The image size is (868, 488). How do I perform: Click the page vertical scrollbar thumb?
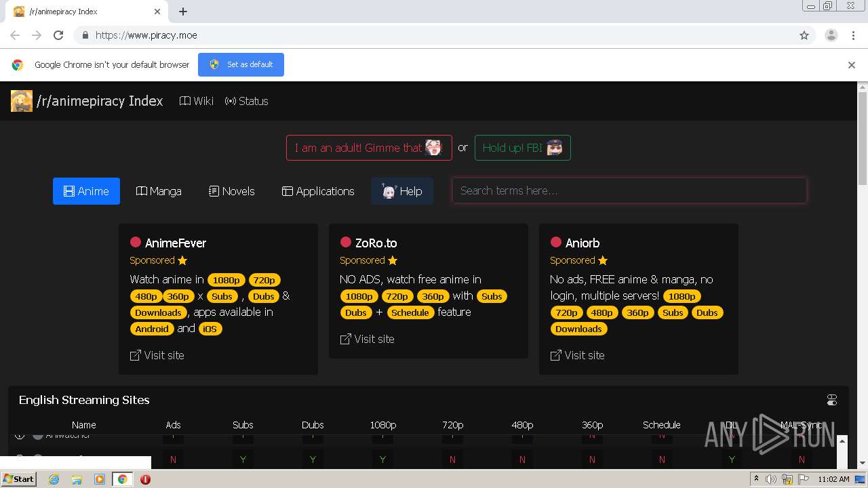click(863, 139)
